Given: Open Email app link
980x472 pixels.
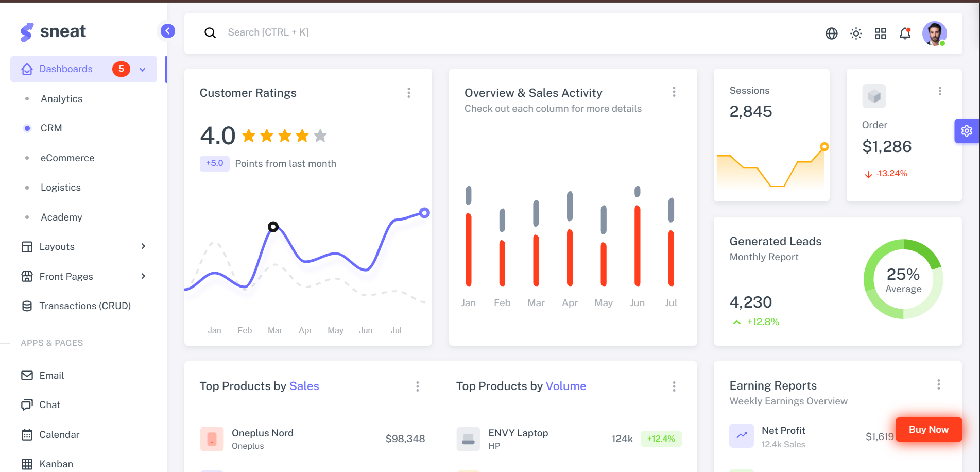Looking at the screenshot, I should click(x=51, y=376).
